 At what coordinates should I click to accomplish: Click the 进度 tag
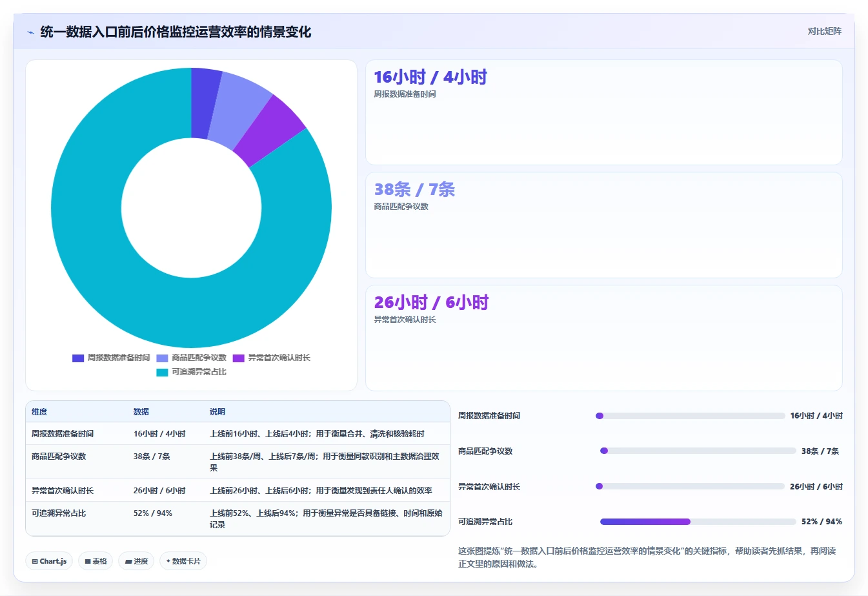136,561
